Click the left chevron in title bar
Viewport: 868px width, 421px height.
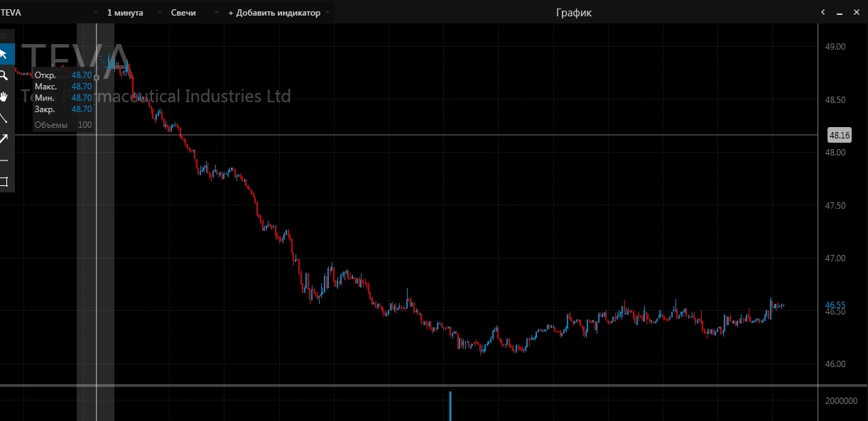point(823,12)
